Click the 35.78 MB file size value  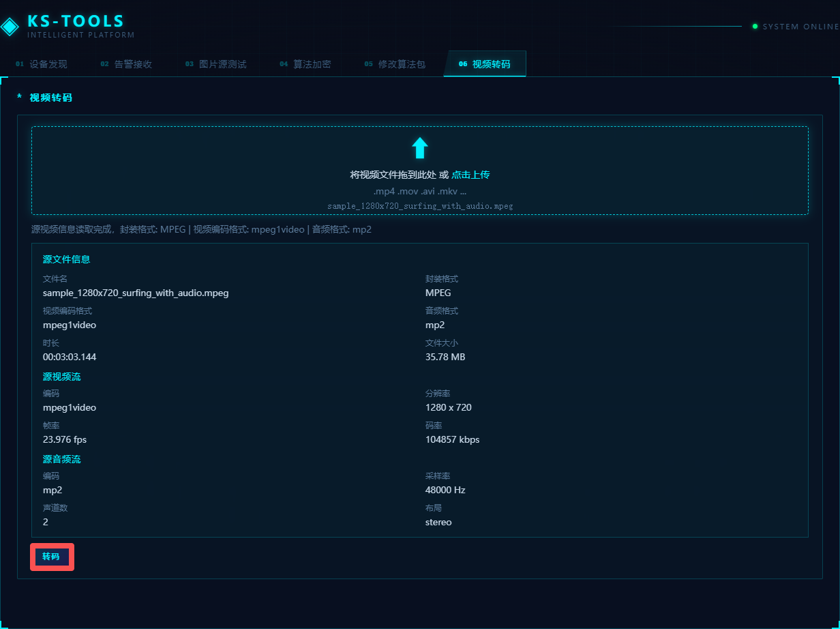point(445,357)
